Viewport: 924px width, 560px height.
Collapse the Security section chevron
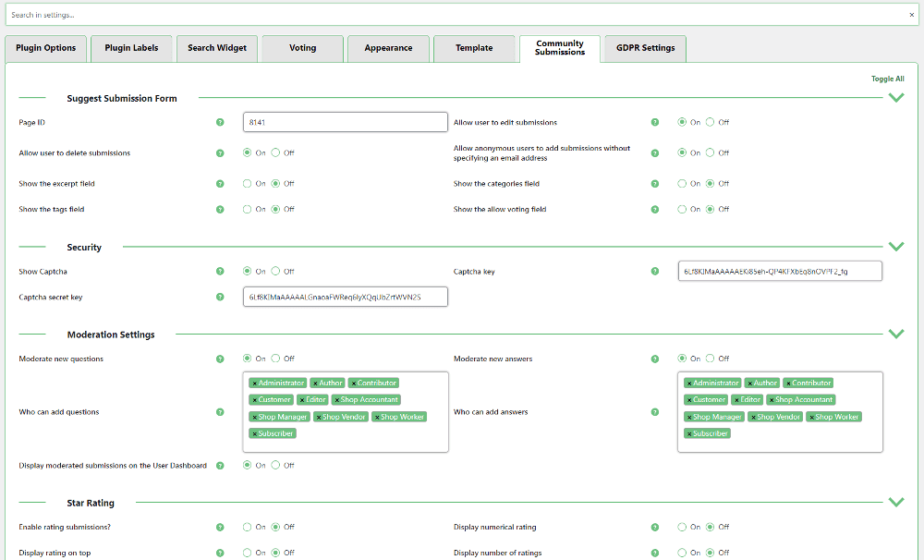point(895,247)
